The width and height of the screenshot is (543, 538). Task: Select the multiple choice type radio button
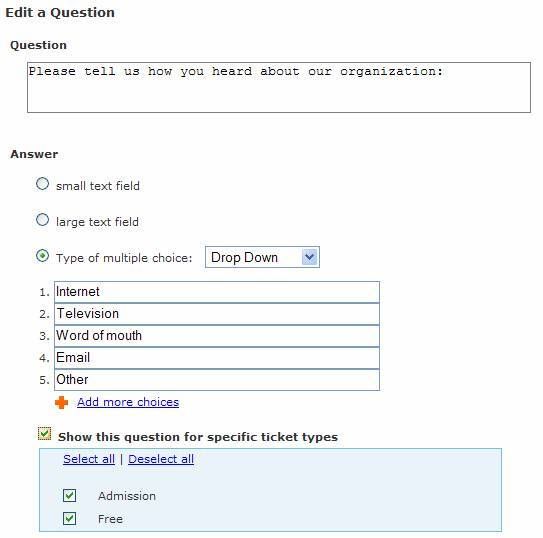pyautogui.click(x=42, y=256)
